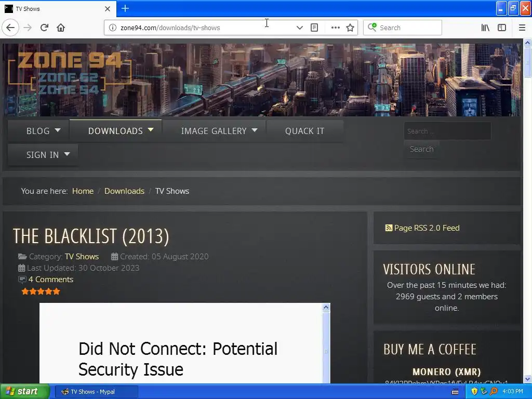The height and width of the screenshot is (399, 532).
Task: Open the browser hamburger menu
Action: tap(522, 28)
